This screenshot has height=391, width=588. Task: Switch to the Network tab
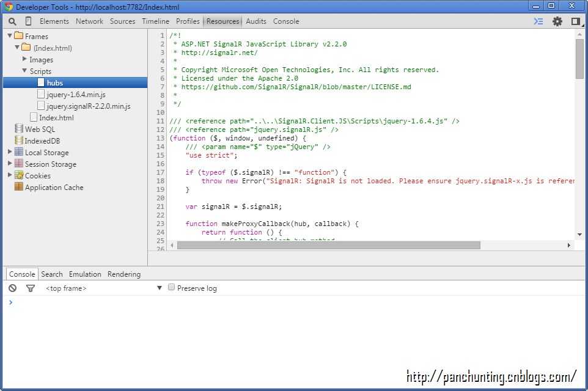pos(89,21)
